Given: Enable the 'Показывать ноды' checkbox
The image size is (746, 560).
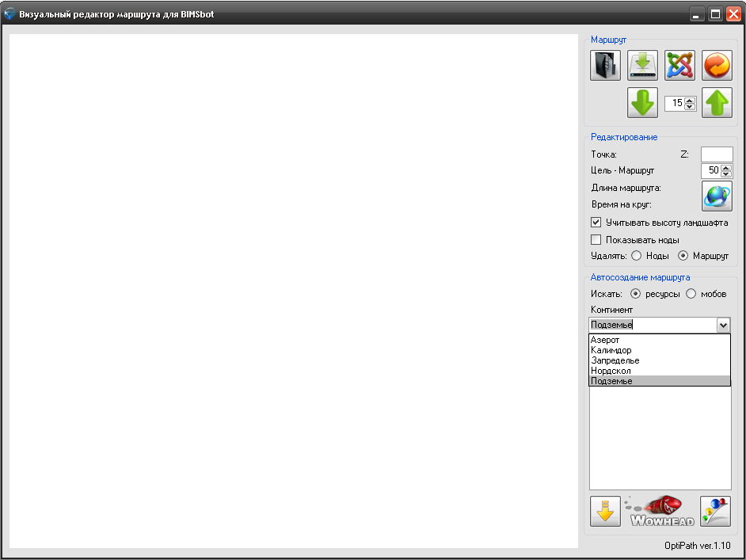Looking at the screenshot, I should tap(596, 239).
